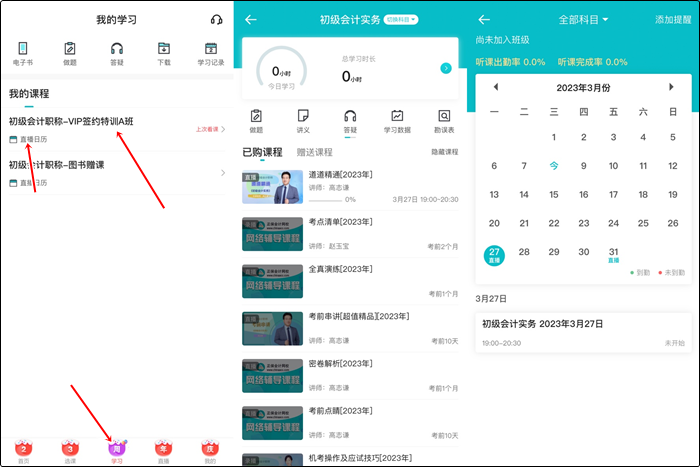700x467 pixels.
Task: Switch to 已购课程 tab
Action: (x=262, y=152)
